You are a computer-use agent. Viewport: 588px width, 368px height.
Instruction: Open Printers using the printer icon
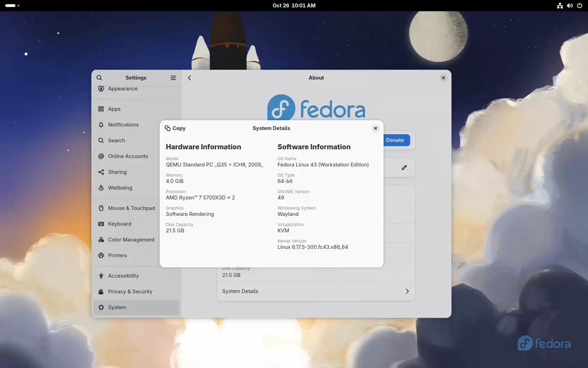point(101,255)
